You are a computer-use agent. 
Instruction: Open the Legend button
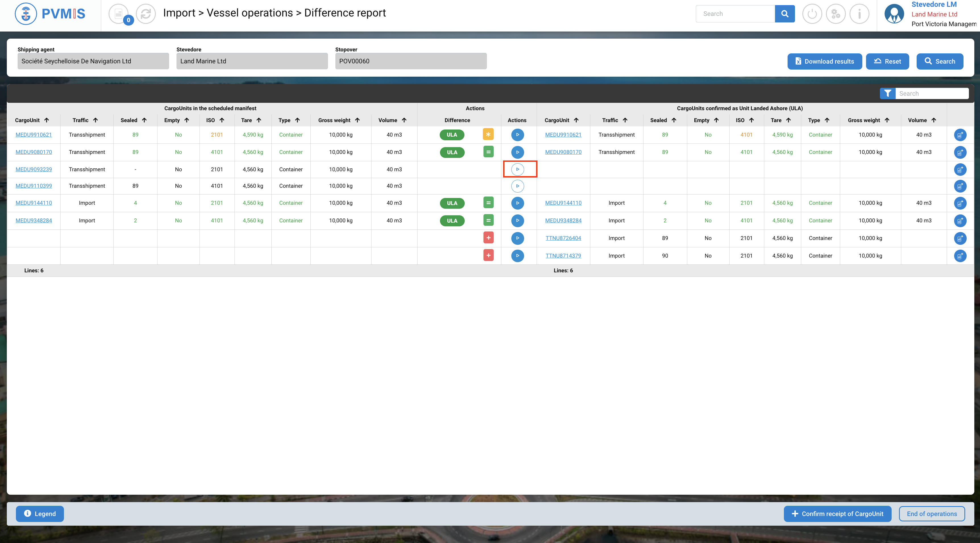coord(40,514)
